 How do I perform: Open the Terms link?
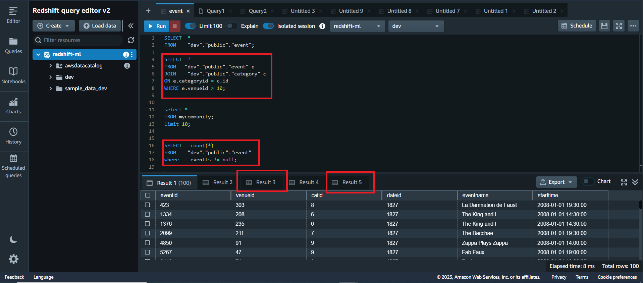582,277
